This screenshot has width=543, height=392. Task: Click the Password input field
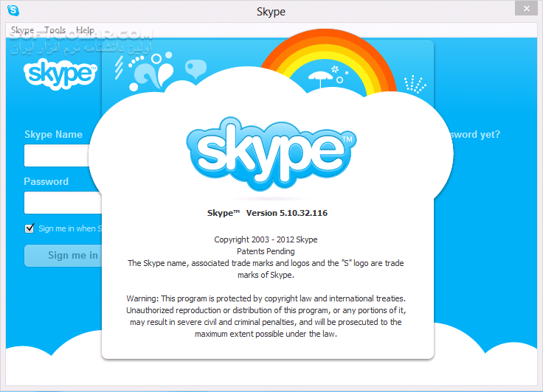62,203
